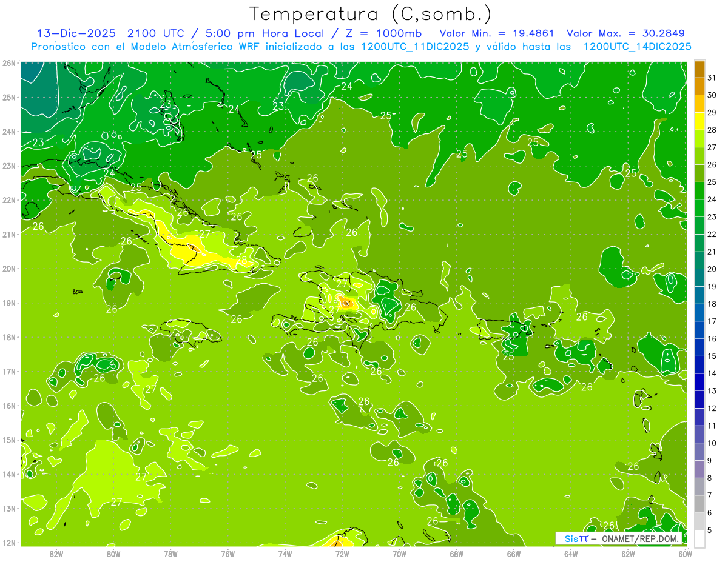Select the 74W longitude axis label

285,554
